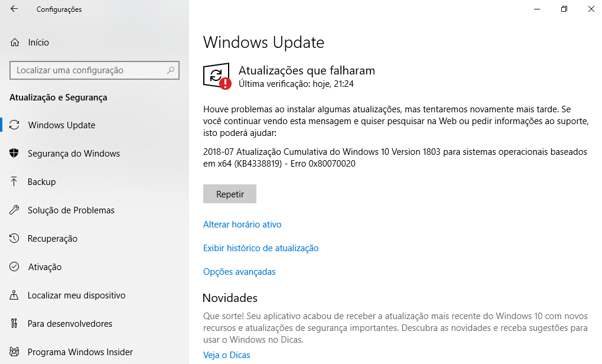Open Programa Windows Insider via the cat icon
Image resolution: width=602 pixels, height=364 pixels.
pyautogui.click(x=14, y=352)
